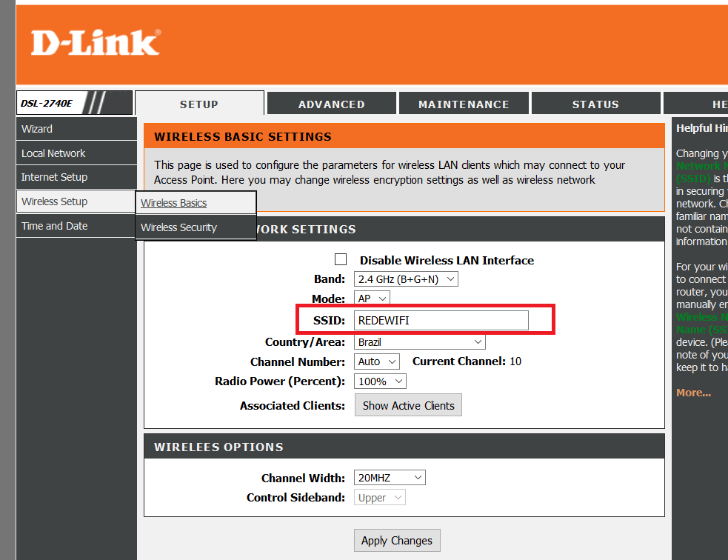Click the SSID input field

tap(441, 321)
